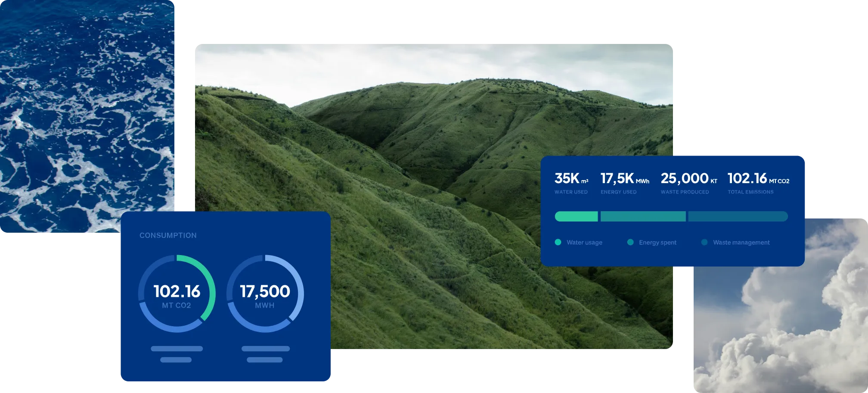Image resolution: width=868 pixels, height=393 pixels.
Task: Click the MT CO2 unit label in the donut
Action: 176,306
